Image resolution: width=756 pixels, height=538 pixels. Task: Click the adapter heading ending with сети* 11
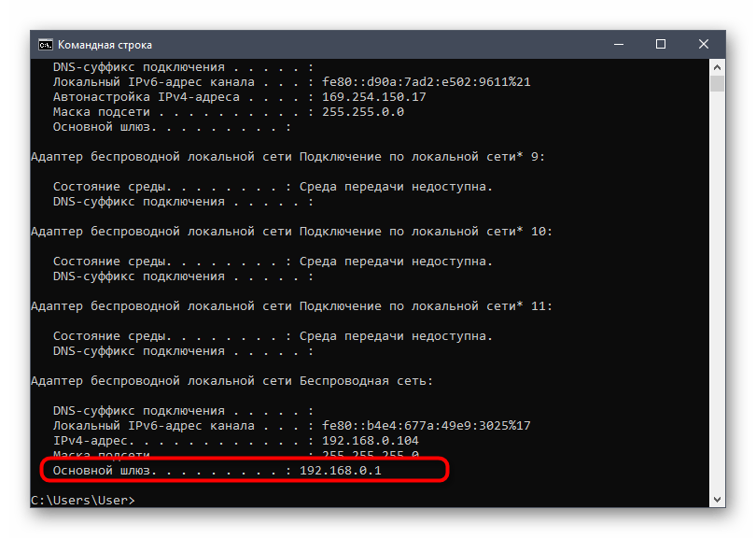click(x=291, y=306)
